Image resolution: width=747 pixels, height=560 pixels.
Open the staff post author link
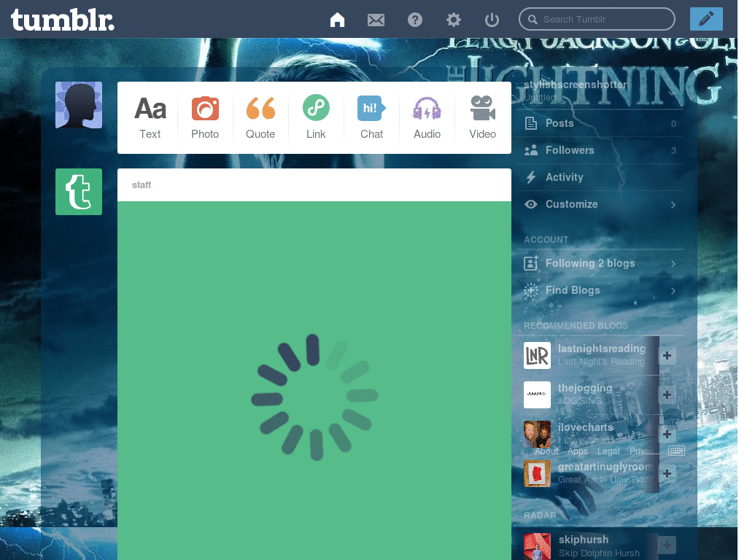pos(142,184)
